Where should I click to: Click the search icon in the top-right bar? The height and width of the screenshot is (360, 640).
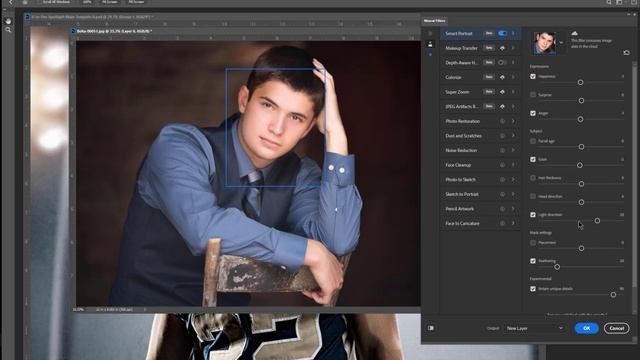[609, 2]
